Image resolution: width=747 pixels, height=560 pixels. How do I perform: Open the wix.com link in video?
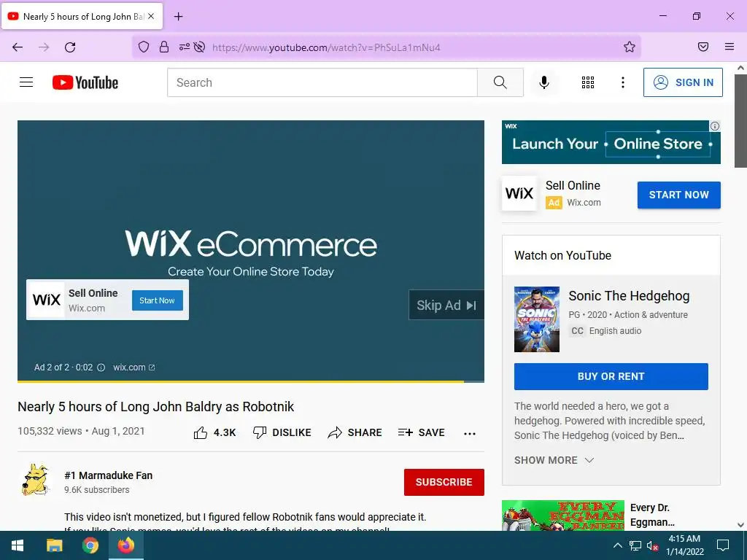click(134, 367)
